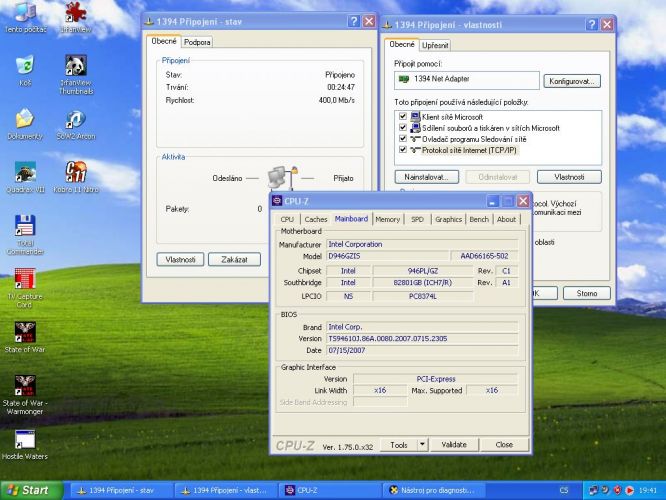Switch to CPU-Z taskbar item

330,490
